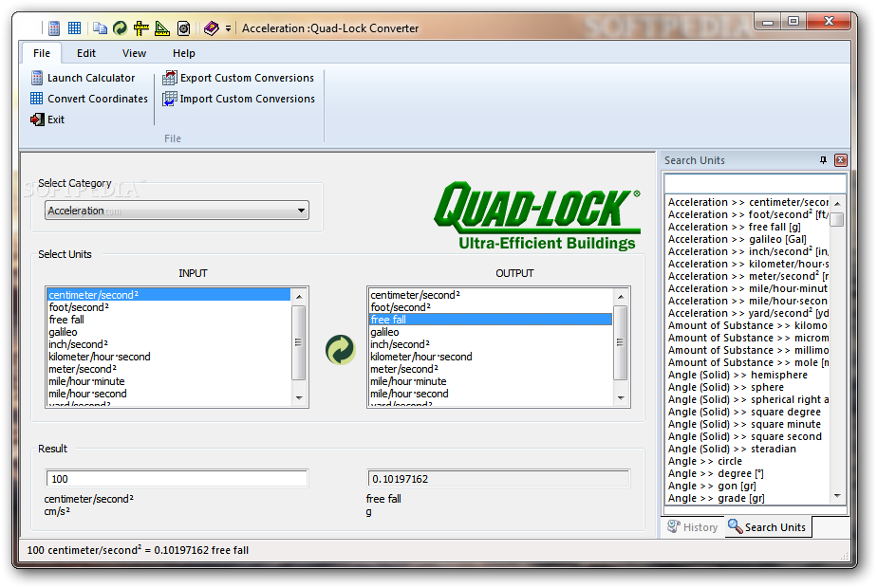
Task: Select kilometer/hour·second in OUTPUT list
Action: (491, 357)
